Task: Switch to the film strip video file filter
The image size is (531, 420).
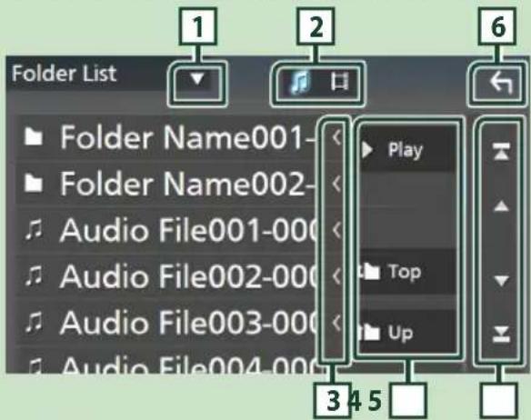Action: pyautogui.click(x=340, y=82)
